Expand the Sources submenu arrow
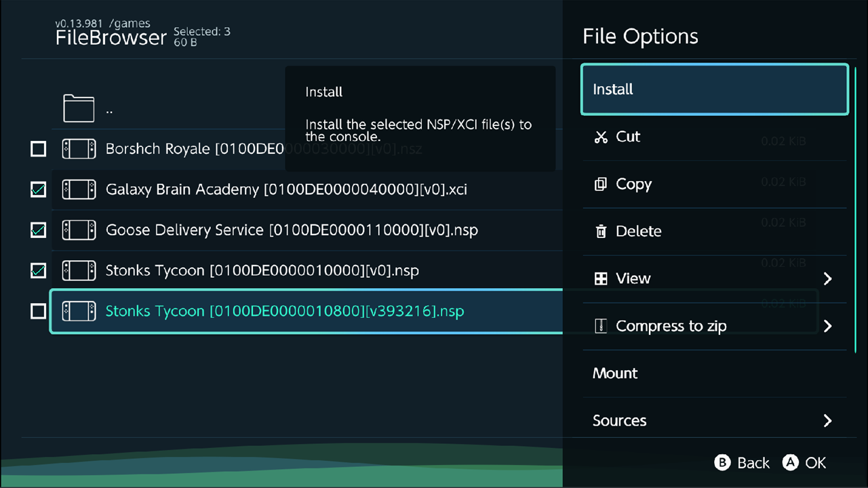This screenshot has height=488, width=868. coord(827,420)
